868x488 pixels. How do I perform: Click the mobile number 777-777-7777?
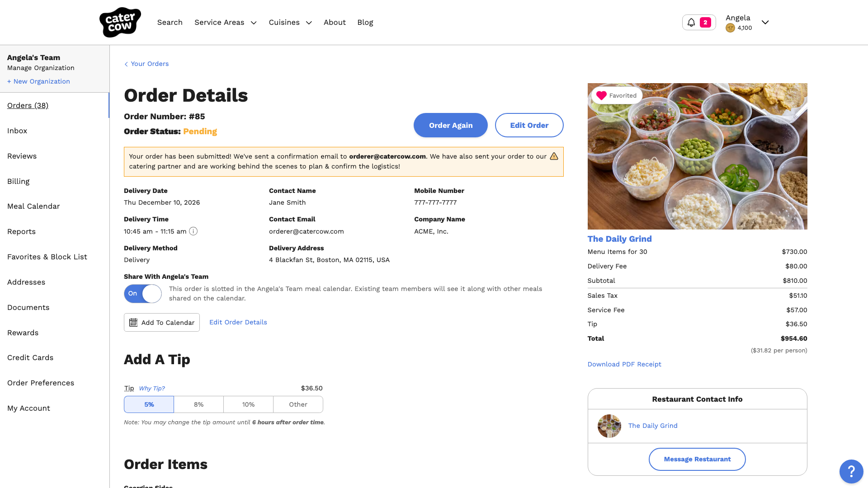[435, 202]
